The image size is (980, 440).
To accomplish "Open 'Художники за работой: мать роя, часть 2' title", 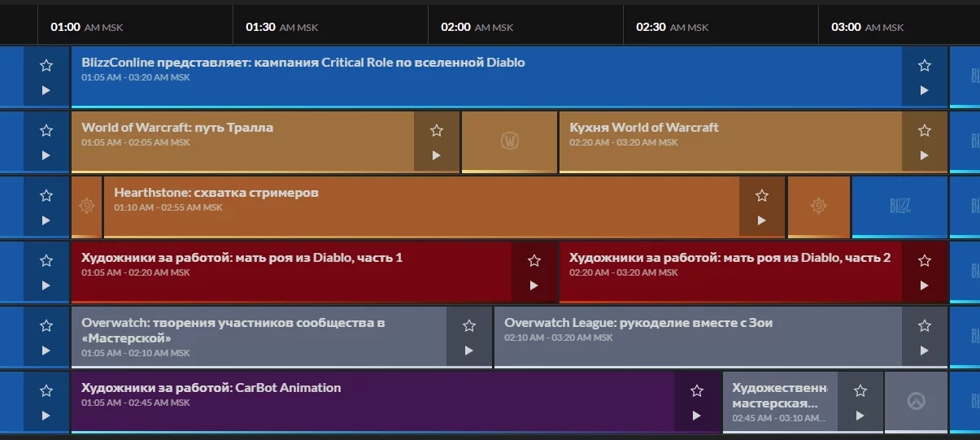I will tap(730, 258).
